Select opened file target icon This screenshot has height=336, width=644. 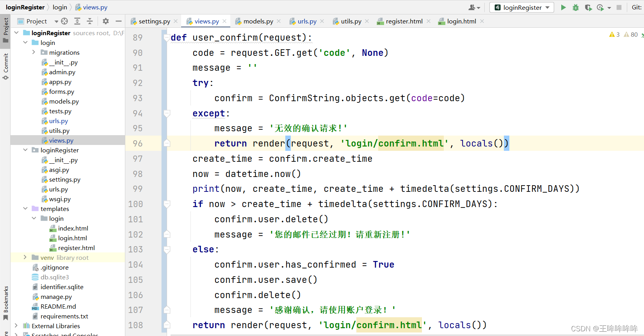tap(64, 21)
